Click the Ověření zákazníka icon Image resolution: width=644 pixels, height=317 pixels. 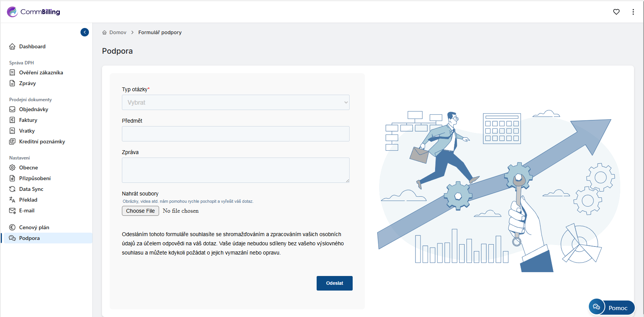pyautogui.click(x=12, y=72)
